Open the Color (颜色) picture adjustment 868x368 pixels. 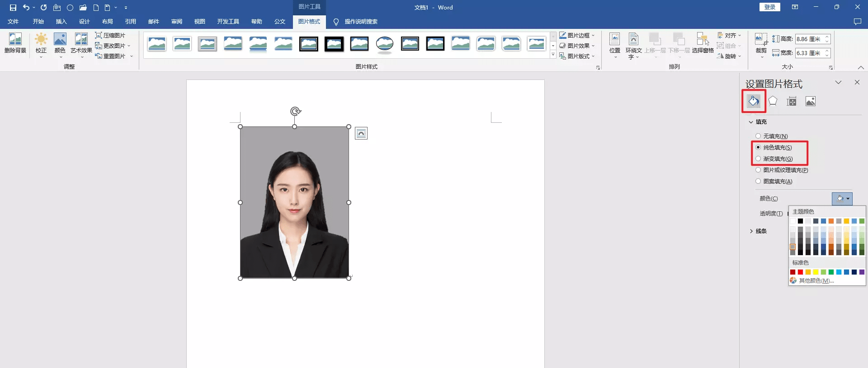(x=60, y=44)
